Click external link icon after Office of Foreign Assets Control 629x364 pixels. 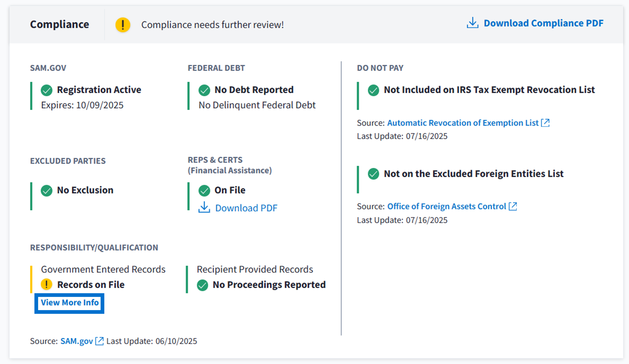(513, 207)
